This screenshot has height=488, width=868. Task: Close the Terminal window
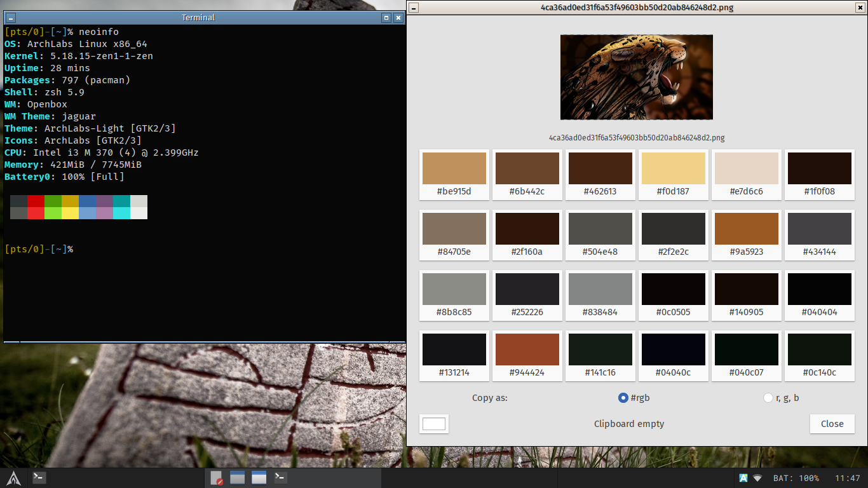pos(398,18)
